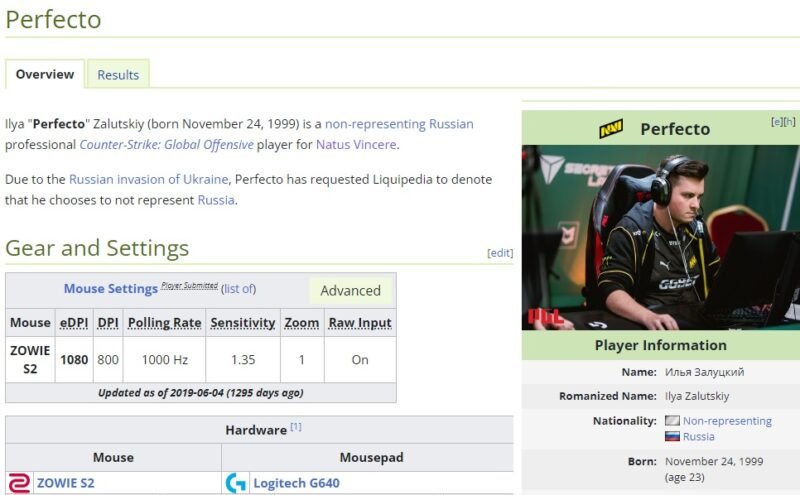Open the Natus Vincere team link
Screen dimensions: 800x495
point(356,145)
